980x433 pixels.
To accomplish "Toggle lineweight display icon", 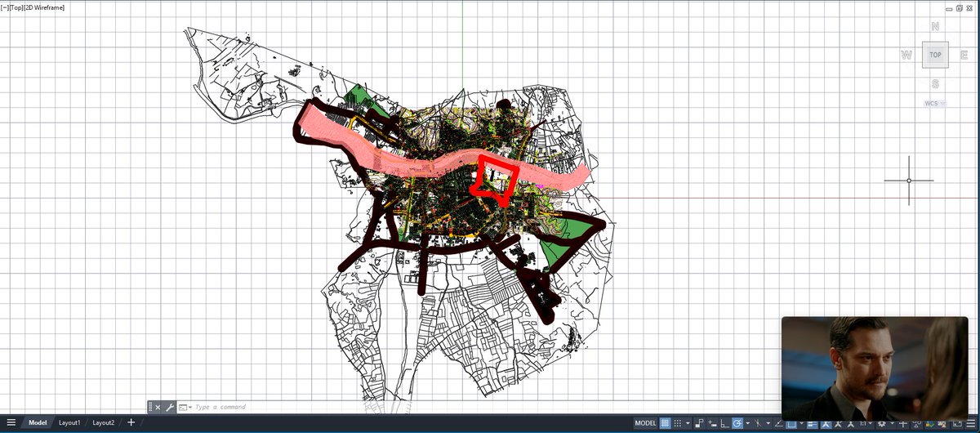I will [x=813, y=423].
